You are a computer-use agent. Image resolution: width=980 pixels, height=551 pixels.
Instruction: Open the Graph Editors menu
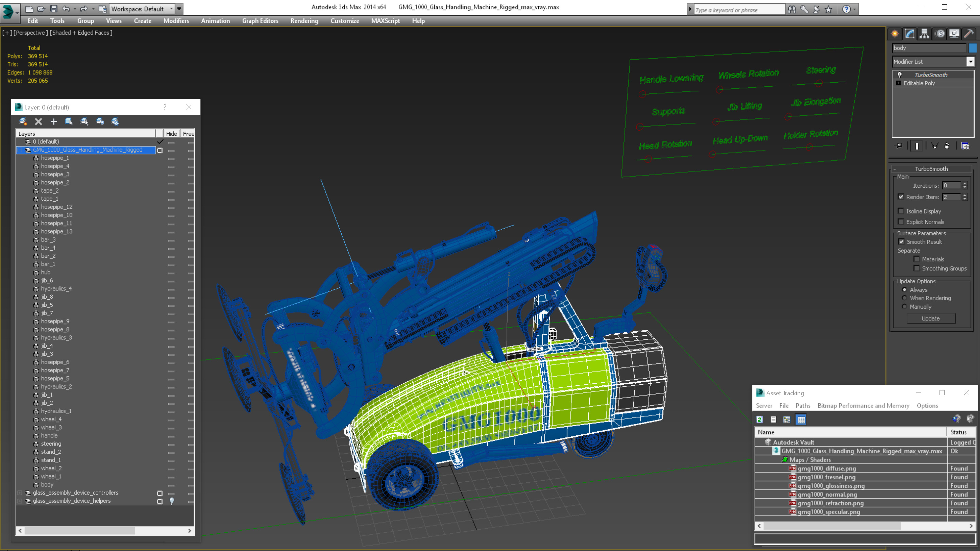coord(260,21)
